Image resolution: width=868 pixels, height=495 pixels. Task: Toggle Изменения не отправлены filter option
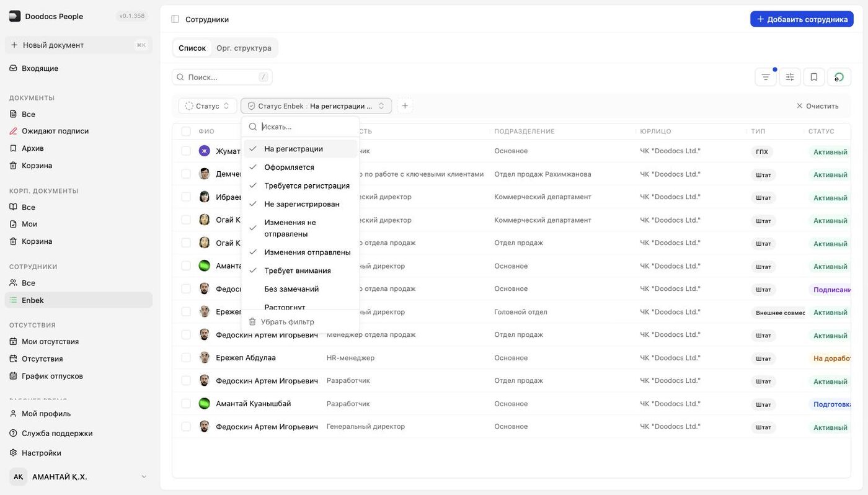300,228
